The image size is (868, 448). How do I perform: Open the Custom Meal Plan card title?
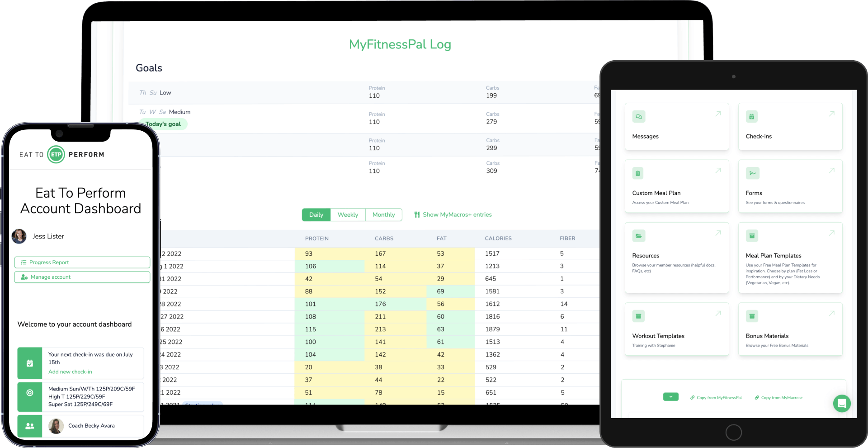(x=656, y=193)
